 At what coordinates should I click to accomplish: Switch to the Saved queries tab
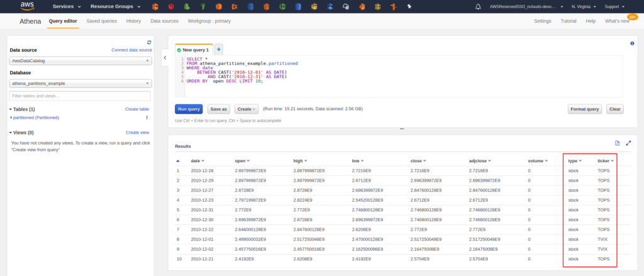click(x=101, y=21)
